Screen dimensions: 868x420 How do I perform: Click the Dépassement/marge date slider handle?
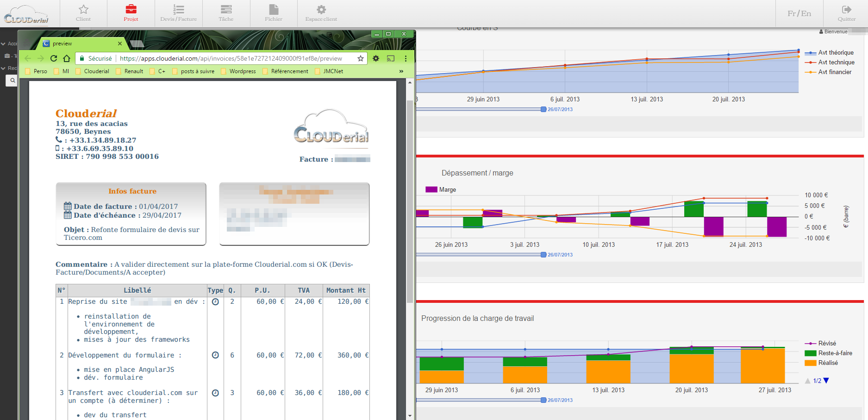tap(543, 255)
